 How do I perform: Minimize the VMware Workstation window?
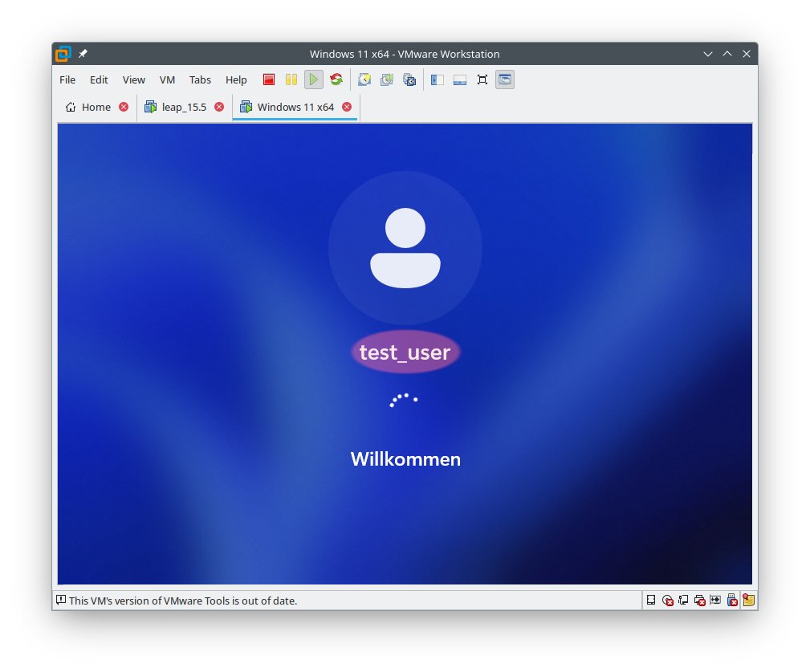[708, 54]
